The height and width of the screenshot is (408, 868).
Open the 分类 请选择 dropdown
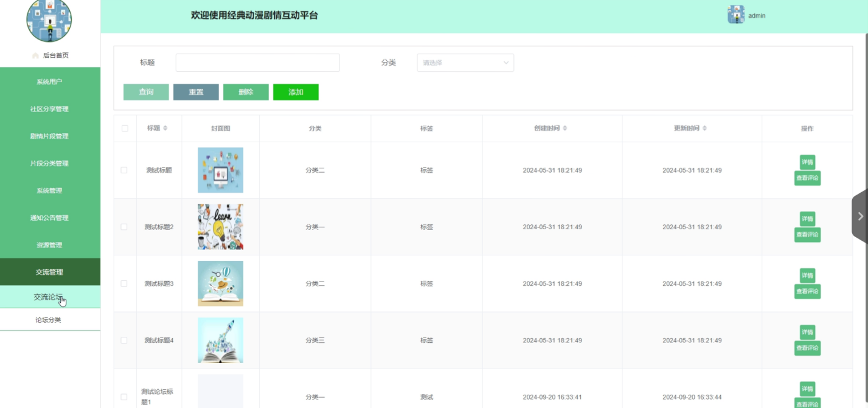click(465, 63)
